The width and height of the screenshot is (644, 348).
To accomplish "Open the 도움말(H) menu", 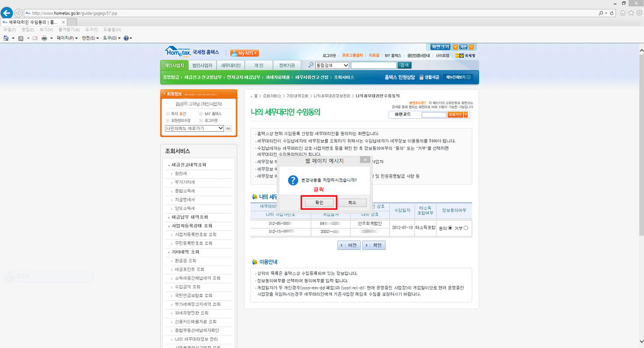I will [x=112, y=30].
